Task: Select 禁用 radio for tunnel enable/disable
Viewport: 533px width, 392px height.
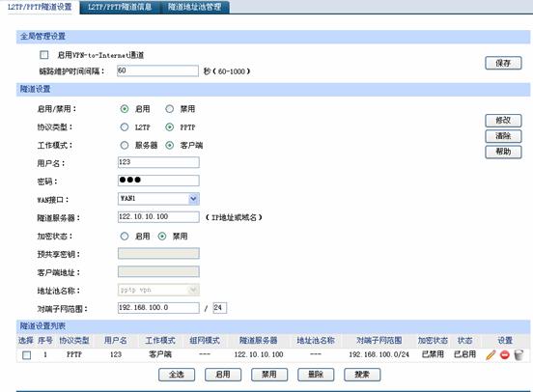Action: [169, 109]
